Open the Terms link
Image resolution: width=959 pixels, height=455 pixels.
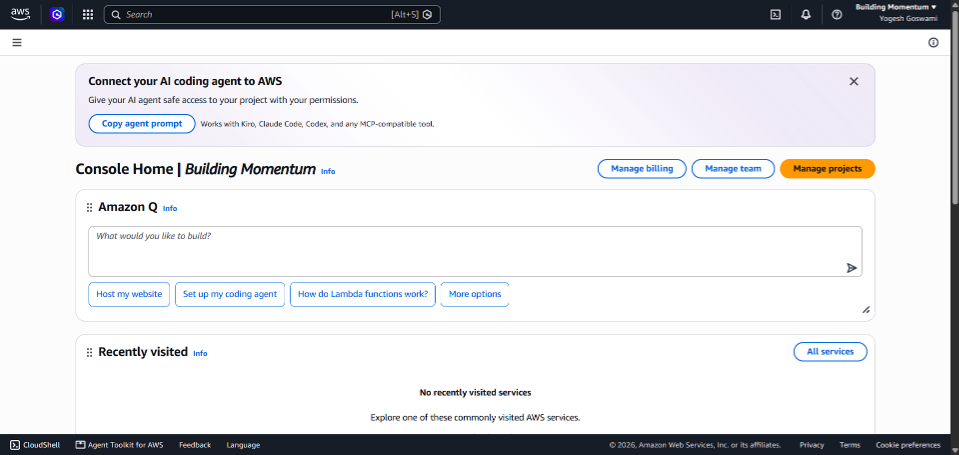pos(850,445)
